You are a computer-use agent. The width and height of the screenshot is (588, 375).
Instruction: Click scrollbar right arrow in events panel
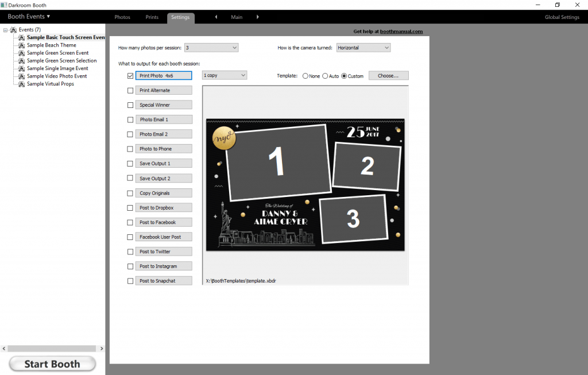[102, 349]
